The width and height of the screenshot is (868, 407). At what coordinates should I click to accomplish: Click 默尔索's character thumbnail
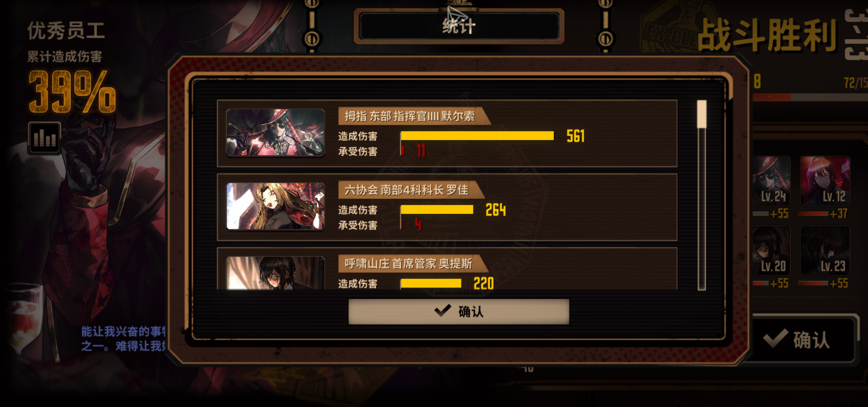pos(276,133)
